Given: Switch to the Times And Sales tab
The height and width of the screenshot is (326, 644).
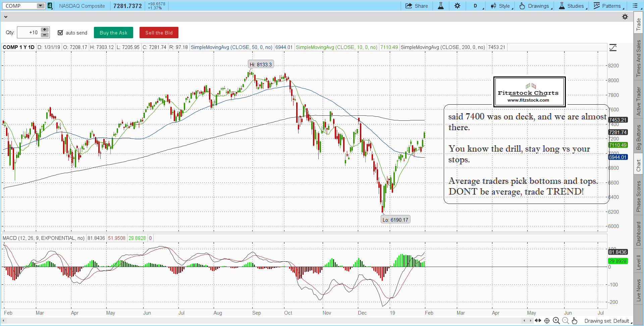Looking at the screenshot, I should 638,59.
